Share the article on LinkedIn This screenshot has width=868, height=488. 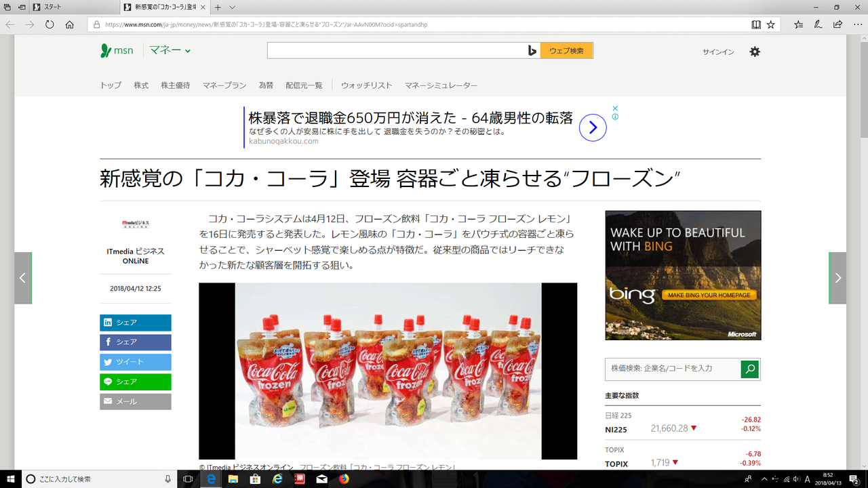coord(136,323)
